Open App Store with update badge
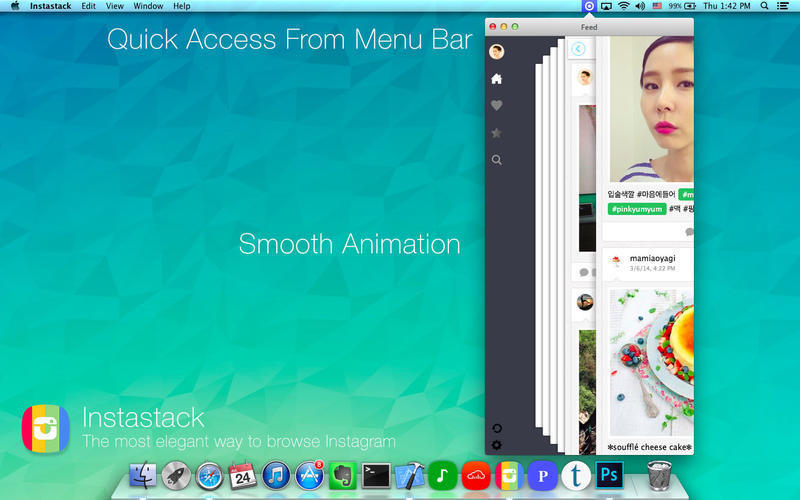800x500 pixels. [x=309, y=475]
